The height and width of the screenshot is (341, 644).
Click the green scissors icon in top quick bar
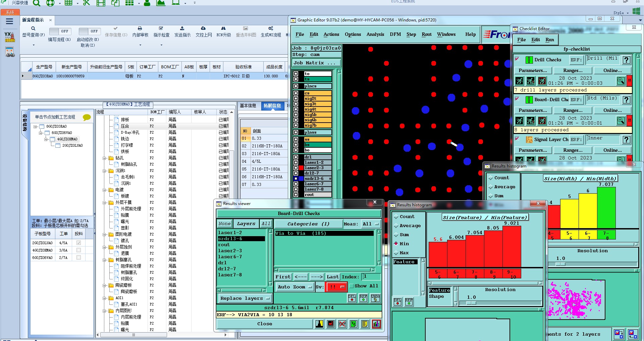click(86, 3)
